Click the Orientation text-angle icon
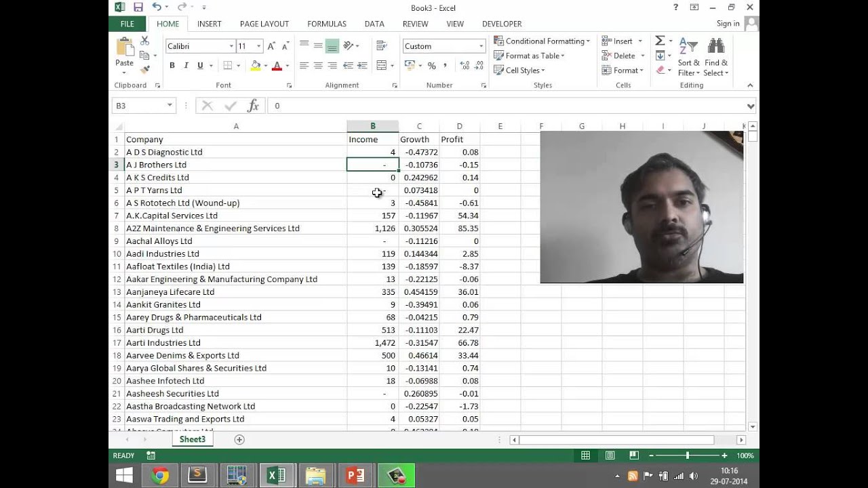Screen dimensions: 868x488 pyautogui.click(x=349, y=45)
